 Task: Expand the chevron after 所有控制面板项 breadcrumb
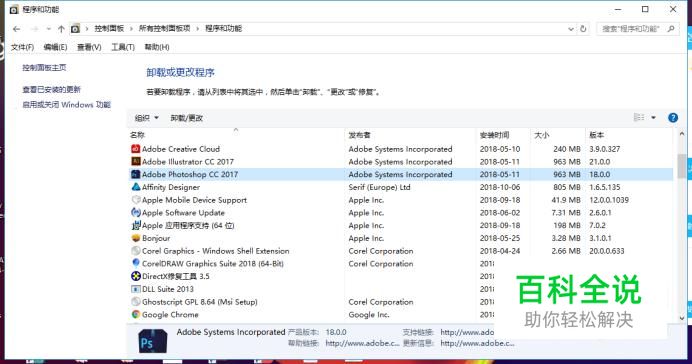[x=197, y=29]
